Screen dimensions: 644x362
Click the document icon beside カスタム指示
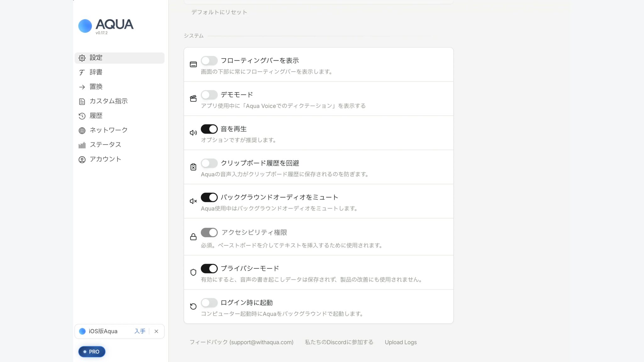82,101
